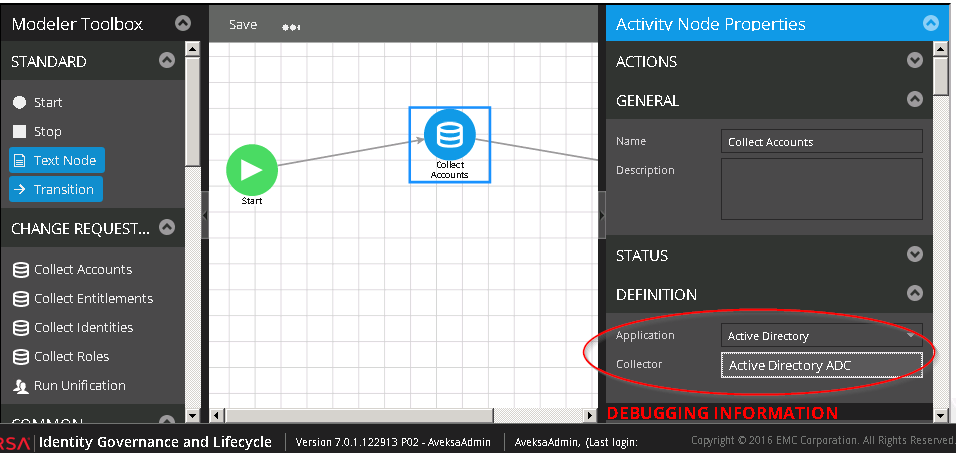Image resolution: width=956 pixels, height=453 pixels.
Task: Click canvas horizontal scrollbar left arrow
Action: pos(217,416)
